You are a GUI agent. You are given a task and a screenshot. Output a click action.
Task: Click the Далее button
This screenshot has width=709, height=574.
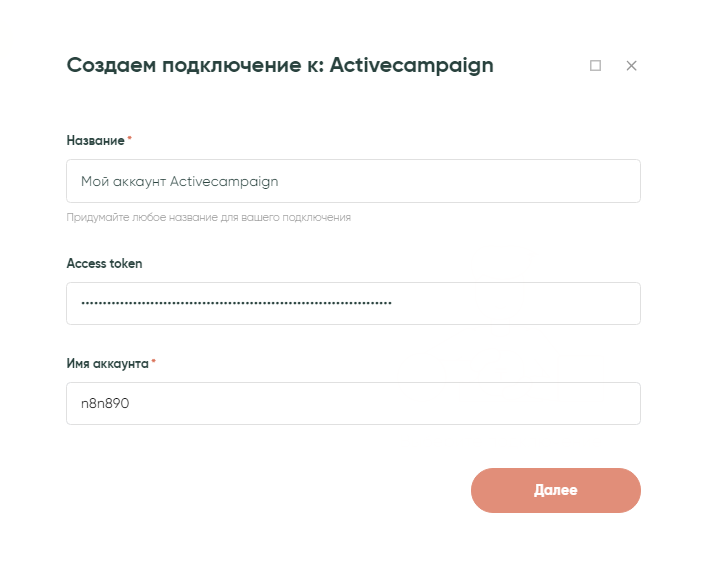tap(555, 490)
